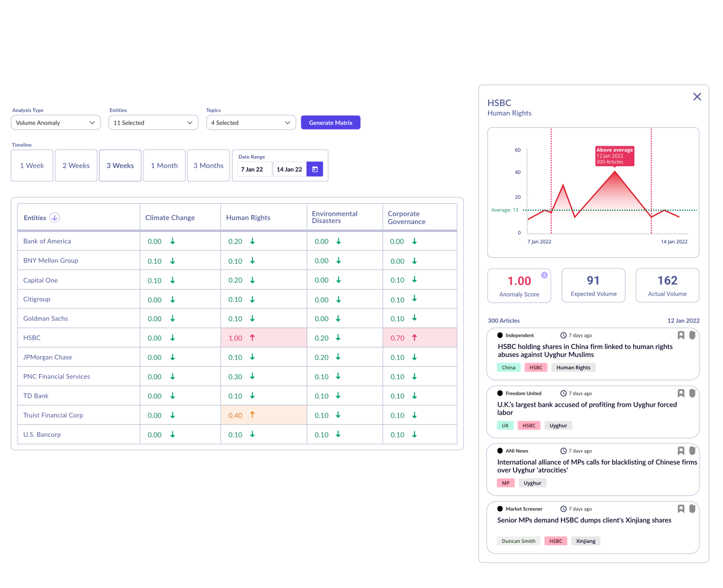This screenshot has width=723, height=588.
Task: Close the HSBC Human Rights detail panel
Action: tap(697, 96)
